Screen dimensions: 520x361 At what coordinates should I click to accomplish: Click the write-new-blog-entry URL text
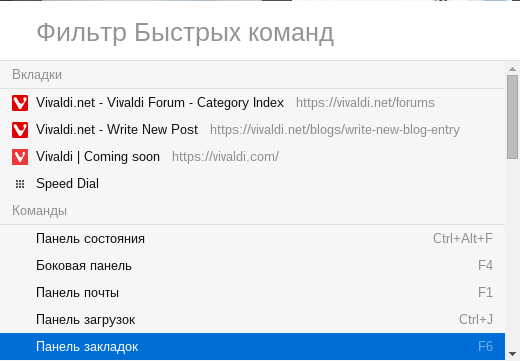[x=335, y=130]
